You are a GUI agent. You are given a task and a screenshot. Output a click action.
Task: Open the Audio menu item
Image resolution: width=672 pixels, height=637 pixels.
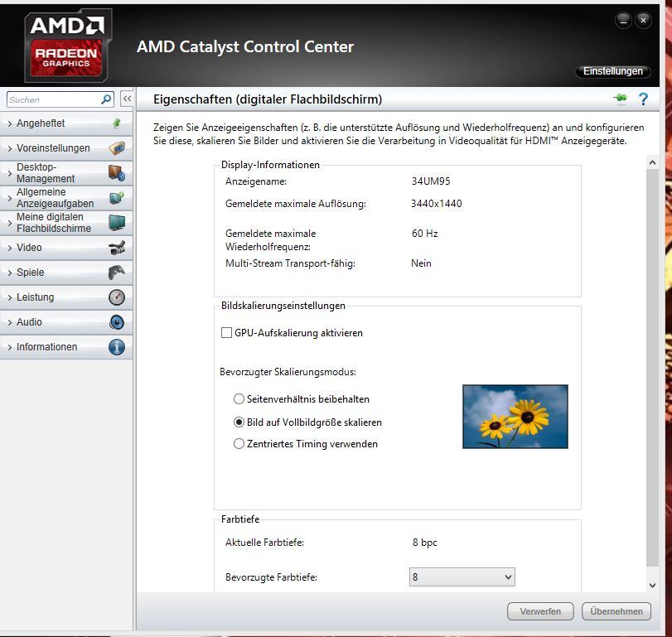tap(66, 322)
